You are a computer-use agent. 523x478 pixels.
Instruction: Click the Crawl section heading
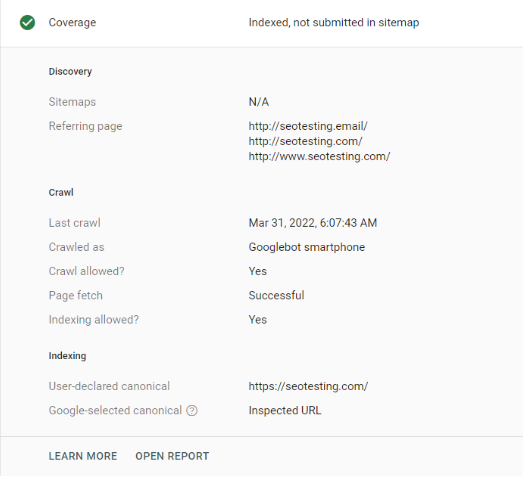(61, 192)
